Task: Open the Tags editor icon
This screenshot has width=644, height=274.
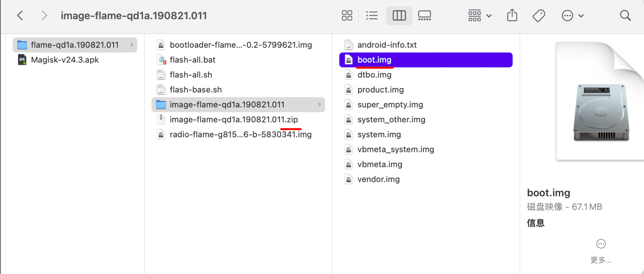Action: [538, 16]
